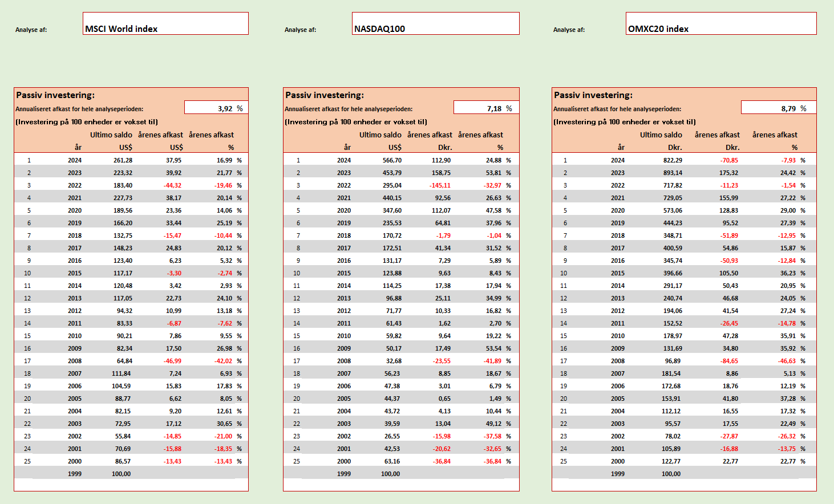The height and width of the screenshot is (504, 834).
Task: Click 'Passiv investering:' heading of OMXC20 table
Action: [593, 95]
